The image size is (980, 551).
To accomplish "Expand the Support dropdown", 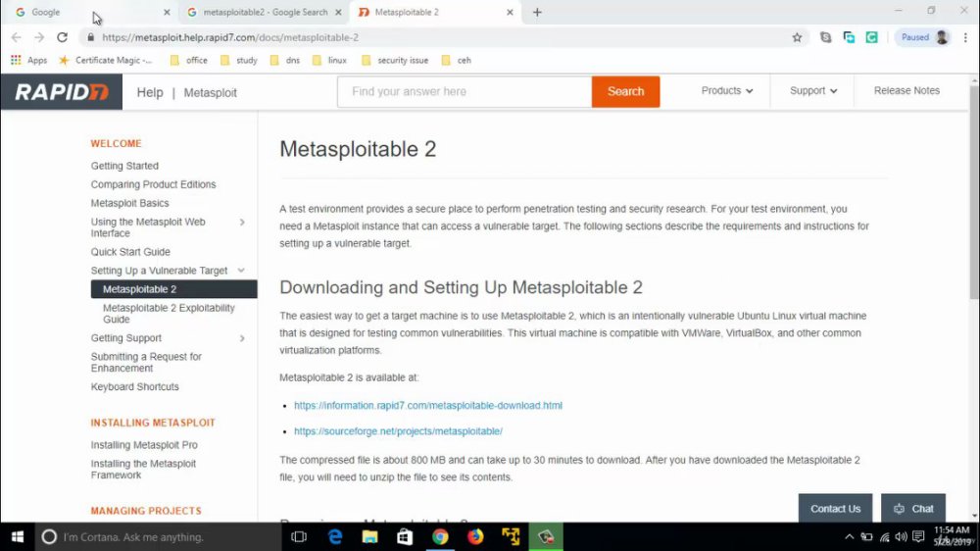I will 813,90.
